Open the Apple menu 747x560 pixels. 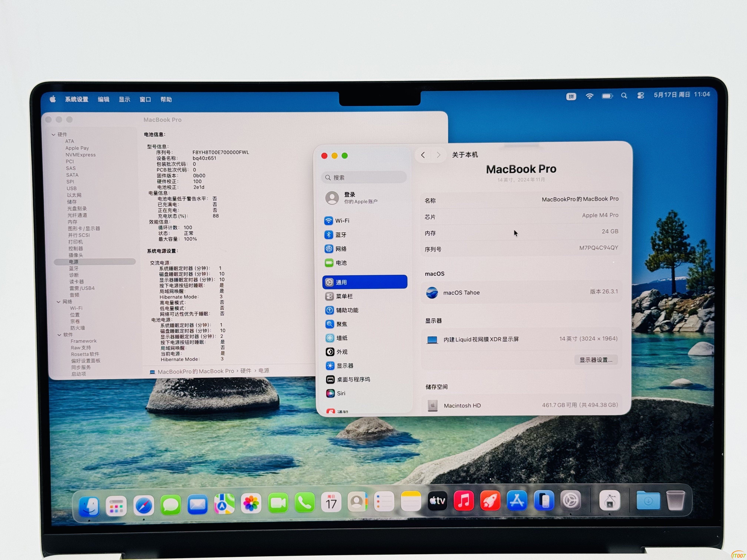53,99
